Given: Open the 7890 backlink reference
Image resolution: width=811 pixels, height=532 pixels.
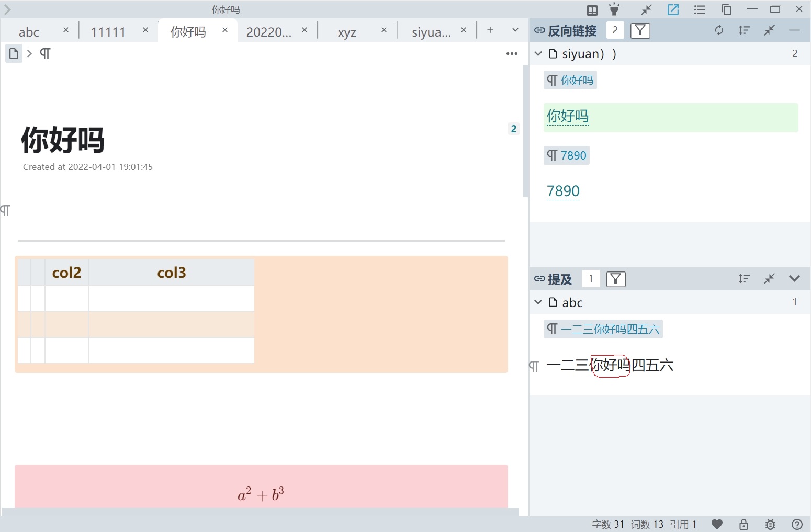Looking at the screenshot, I should 563,191.
